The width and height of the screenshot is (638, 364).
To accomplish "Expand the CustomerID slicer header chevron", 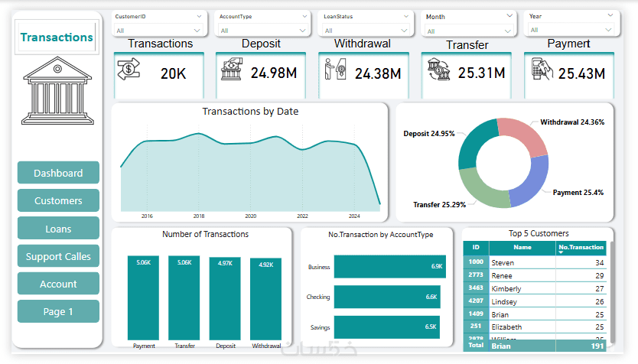I will (x=199, y=16).
